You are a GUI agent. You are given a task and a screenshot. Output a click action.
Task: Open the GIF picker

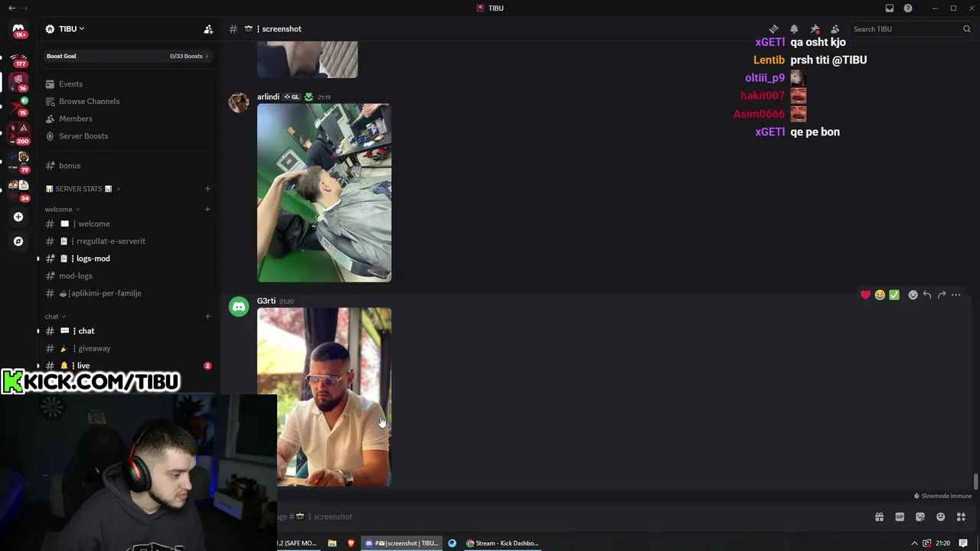coord(900,517)
